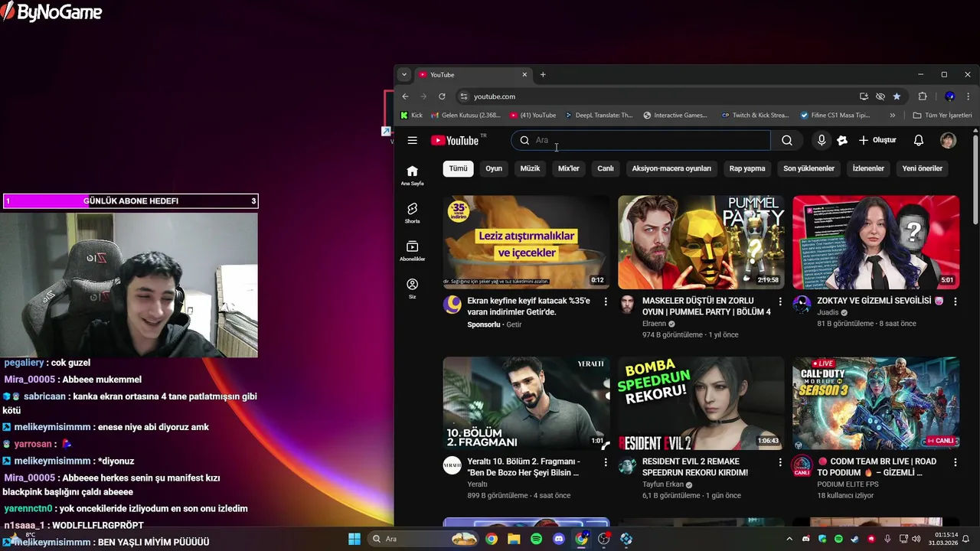Open the Getir sponsored ad thumbnail
Viewport: 980px width, 551px height.
526,242
